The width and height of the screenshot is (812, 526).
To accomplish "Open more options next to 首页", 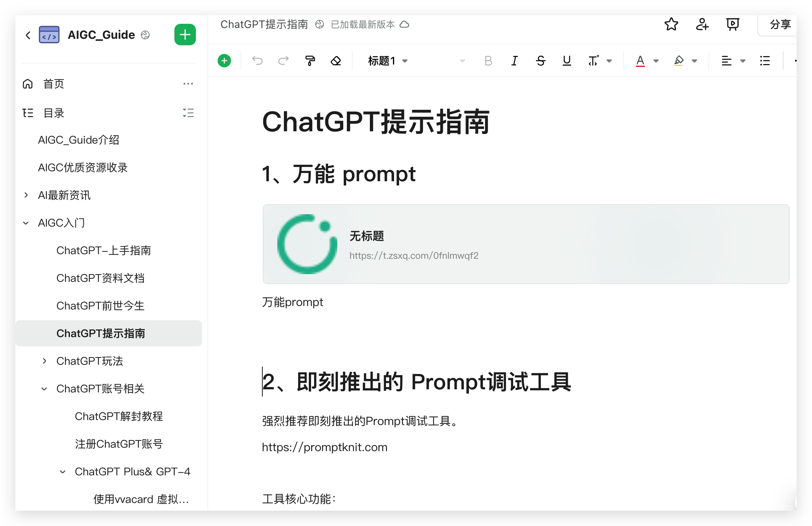I will click(188, 84).
